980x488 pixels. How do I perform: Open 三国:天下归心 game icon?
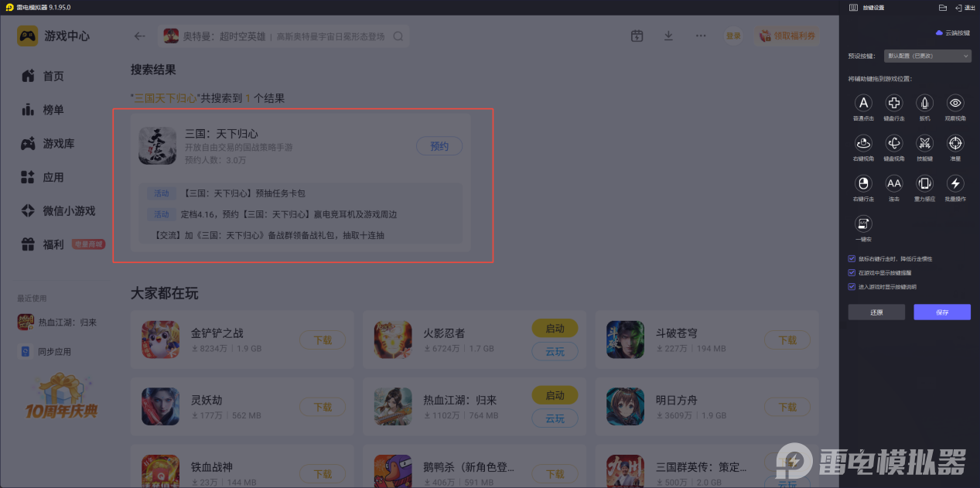point(158,145)
